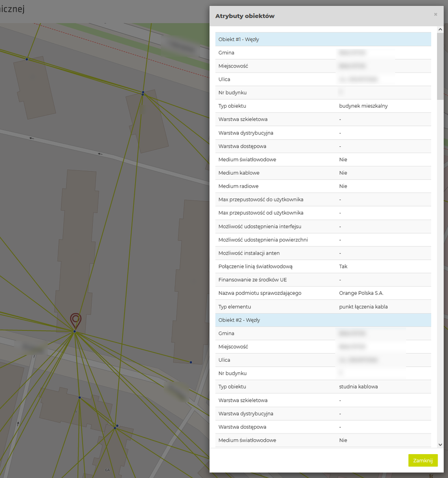The image size is (448, 478).
Task: Click the network node dot beneath the red pin
Action: point(75,331)
